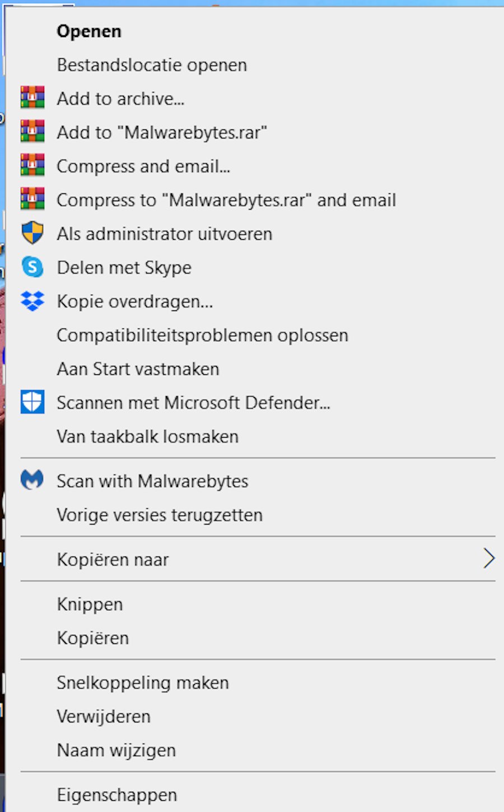Expand the Kopiëren naar submenu arrow

[488, 559]
